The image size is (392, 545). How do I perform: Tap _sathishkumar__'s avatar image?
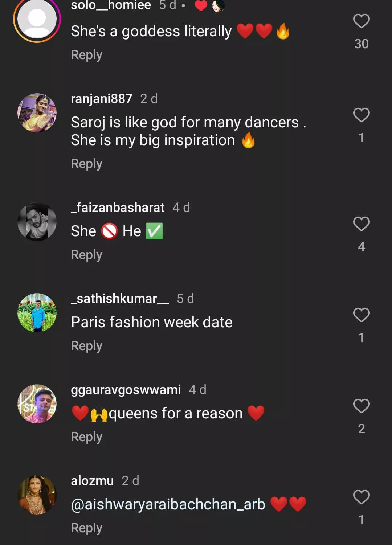pyautogui.click(x=37, y=313)
